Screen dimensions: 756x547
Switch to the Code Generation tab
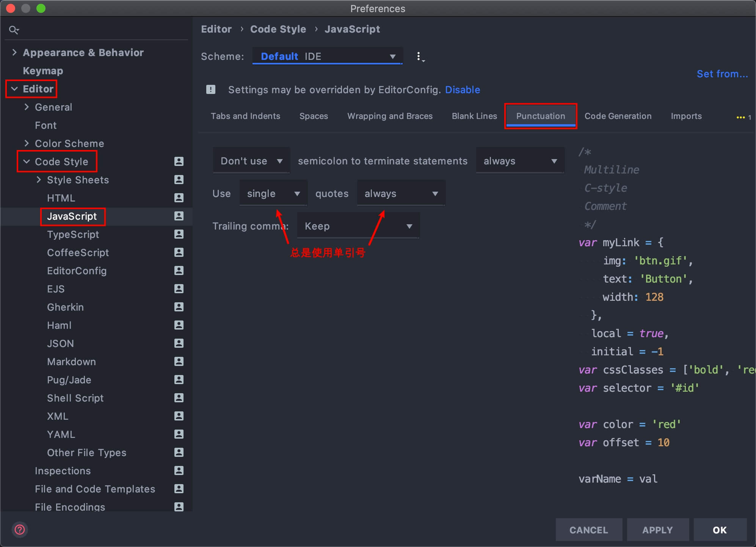coord(618,116)
